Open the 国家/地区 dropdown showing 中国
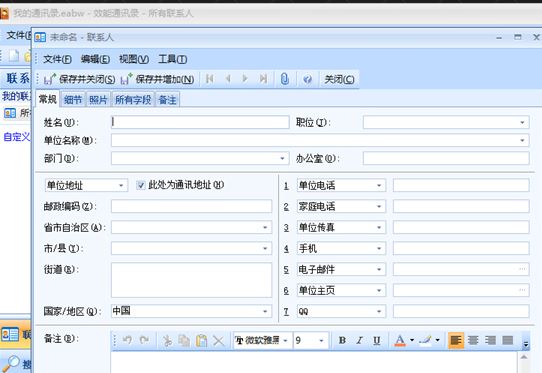Viewport: 542px width, 373px height. pyautogui.click(x=265, y=311)
